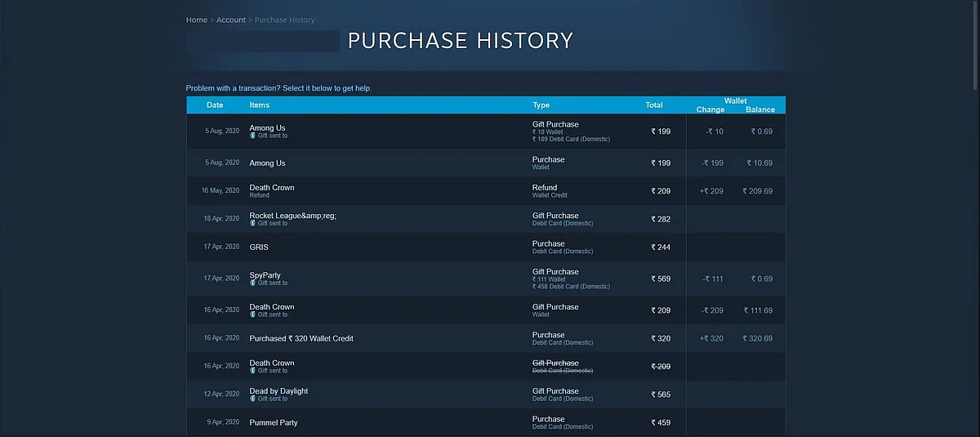Click the Items column header
This screenshot has width=980, height=437.
point(260,105)
